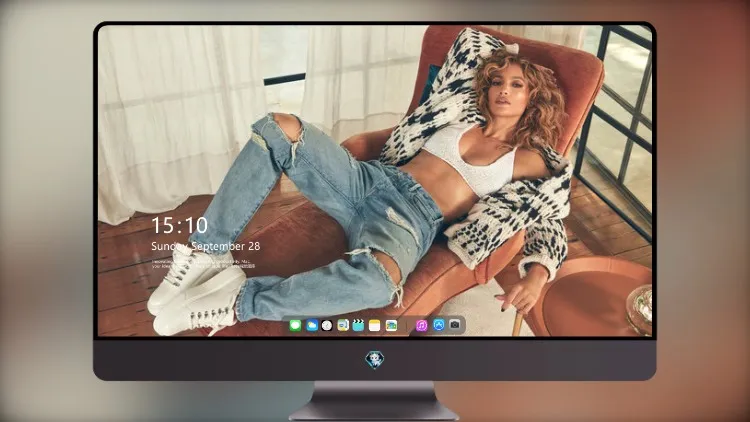Open the Maps app in dock
Viewport: 750px width, 422px height.
(343, 326)
